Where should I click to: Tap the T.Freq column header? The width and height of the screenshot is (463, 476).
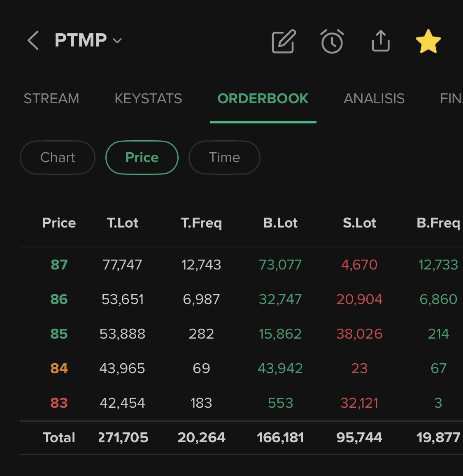point(201,223)
